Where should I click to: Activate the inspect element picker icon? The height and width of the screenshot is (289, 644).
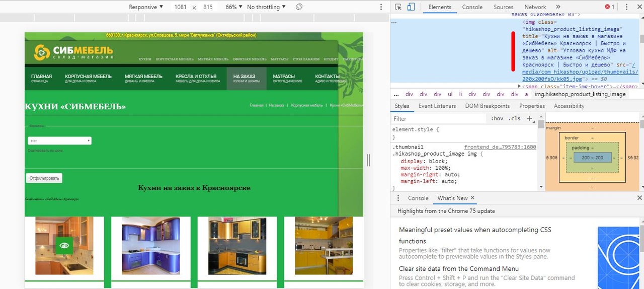[398, 7]
